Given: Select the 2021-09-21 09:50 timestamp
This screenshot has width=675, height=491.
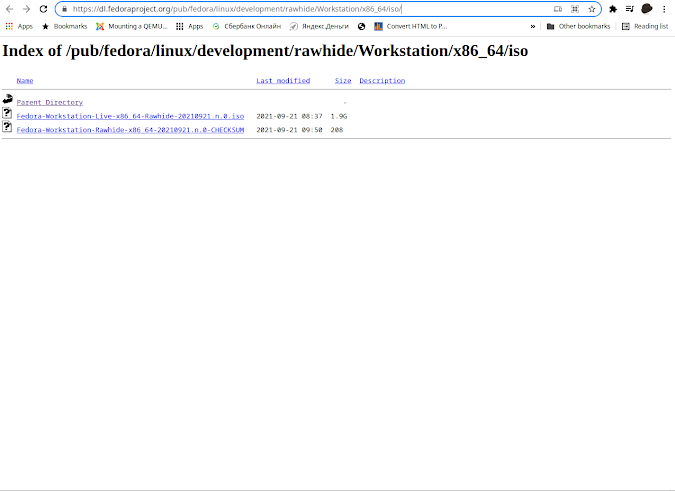Looking at the screenshot, I should (x=289, y=130).
